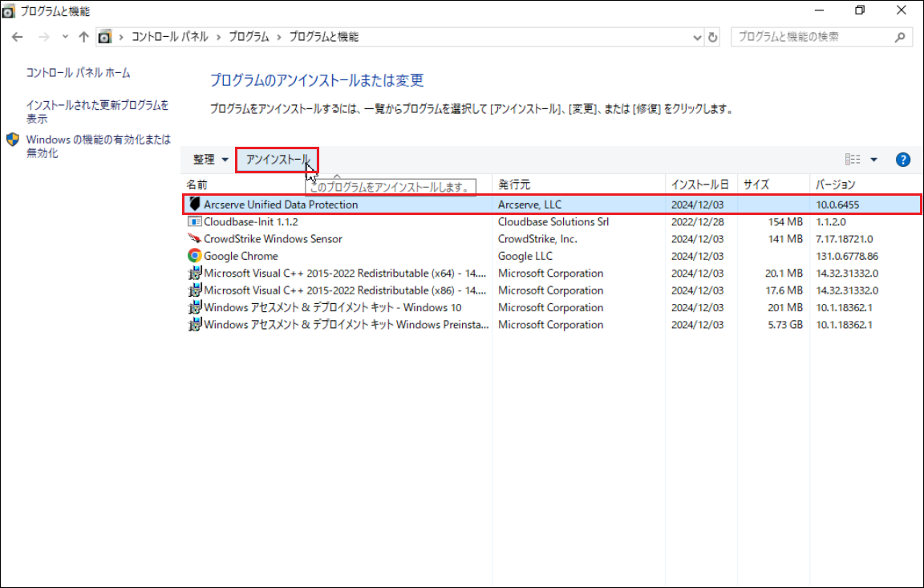Open the 整理 menu

point(210,160)
